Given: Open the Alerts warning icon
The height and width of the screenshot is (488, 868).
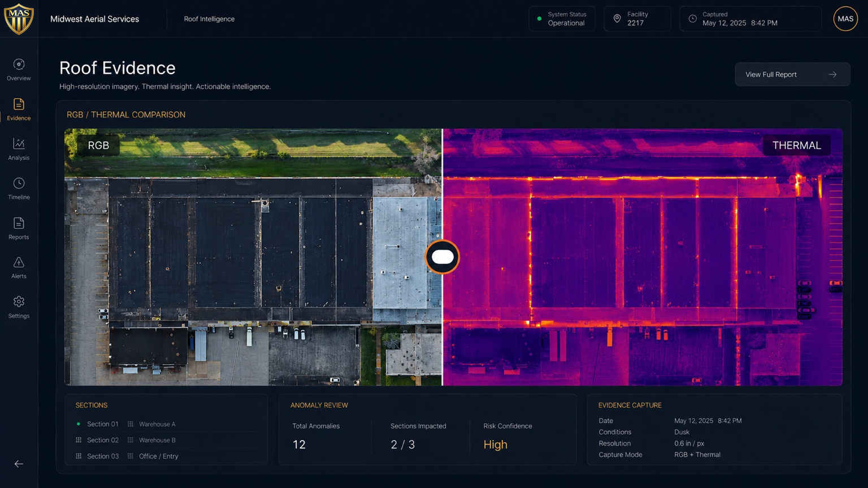Looking at the screenshot, I should [19, 262].
